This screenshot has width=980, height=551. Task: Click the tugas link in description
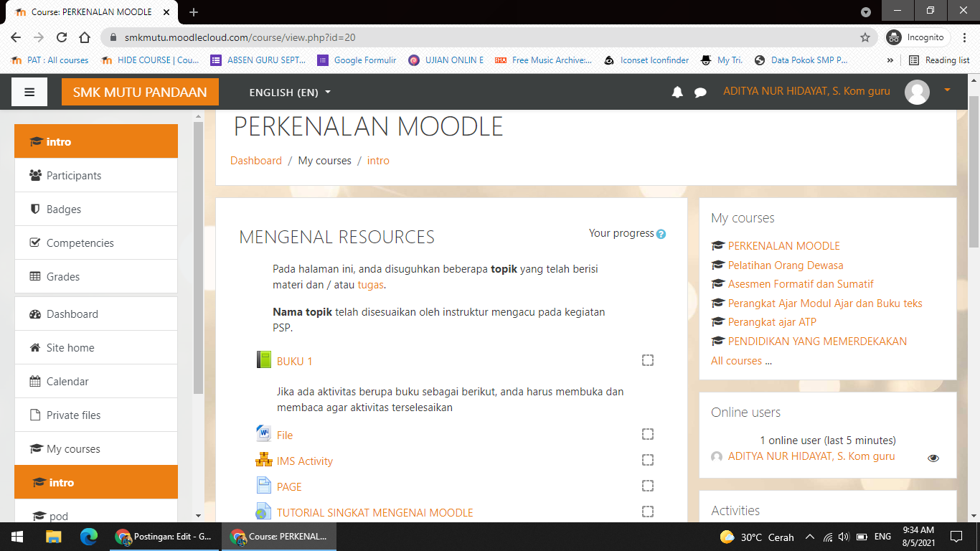(371, 285)
